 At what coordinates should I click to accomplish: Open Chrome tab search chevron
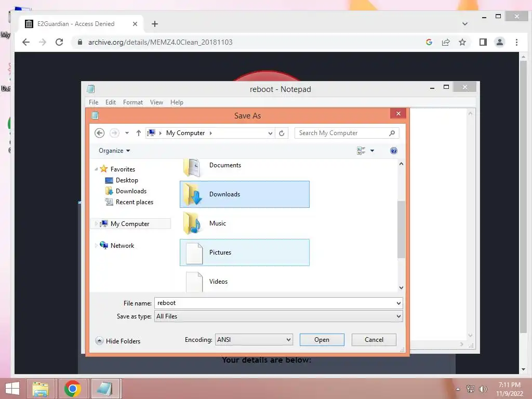465,24
